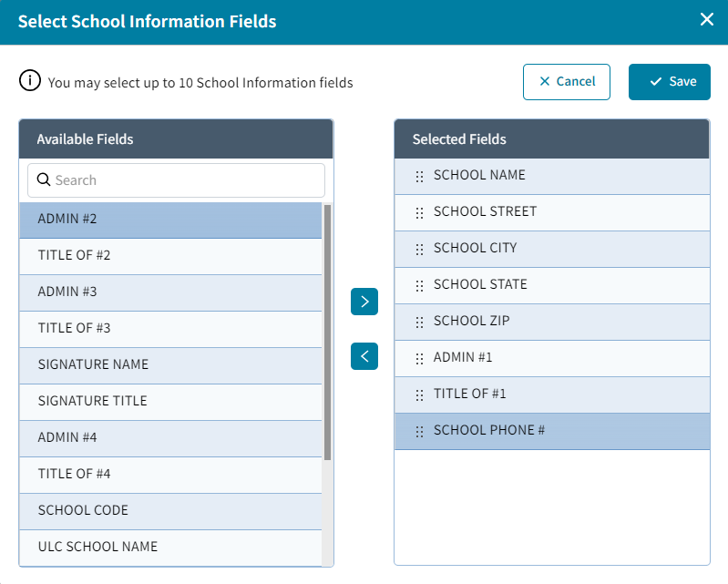Select TITLE OF #3 field
The width and height of the screenshot is (728, 584).
click(x=170, y=330)
